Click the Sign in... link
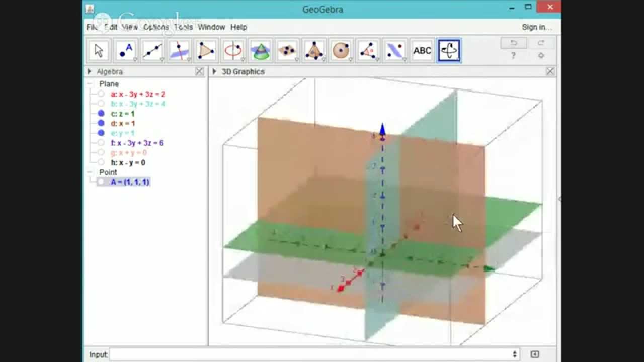Viewport: 644px width, 362px height. 537,27
